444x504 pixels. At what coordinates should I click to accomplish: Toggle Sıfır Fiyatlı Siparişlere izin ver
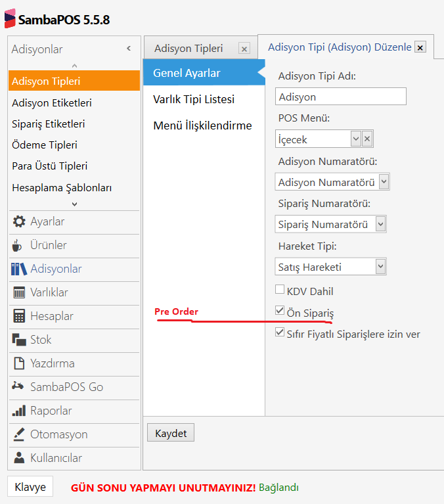pyautogui.click(x=280, y=332)
